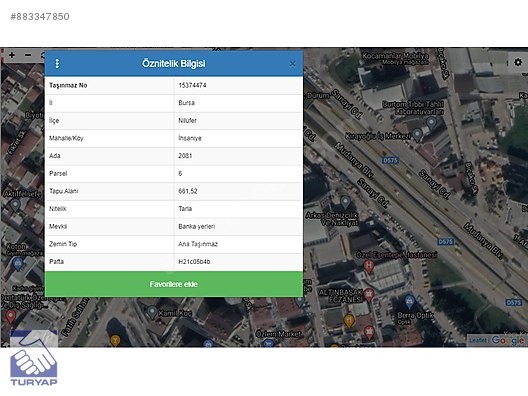528x396 pixels.
Task: Click the Favorilere ekle button
Action: (x=174, y=284)
